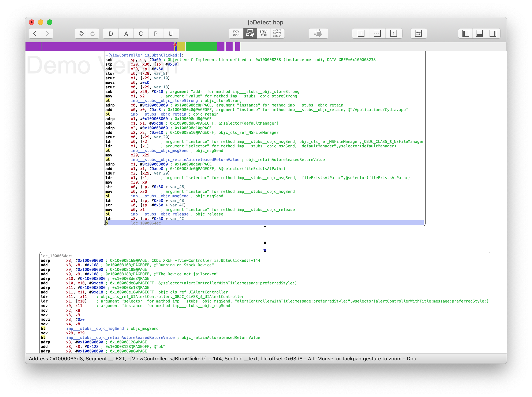Image resolution: width=532 pixels, height=397 pixels.
Task: Click the imp___stubs__objc_storeStrong call operand
Action: pos(164,101)
